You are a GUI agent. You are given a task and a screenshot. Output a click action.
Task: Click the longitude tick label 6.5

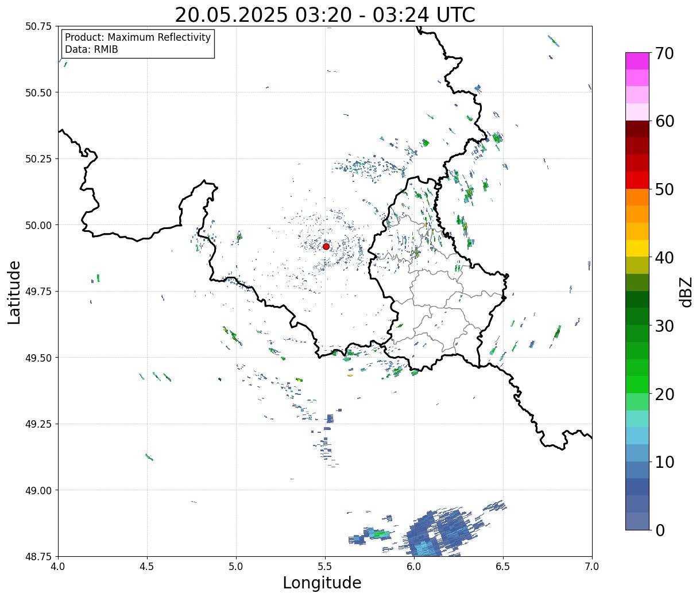(503, 567)
